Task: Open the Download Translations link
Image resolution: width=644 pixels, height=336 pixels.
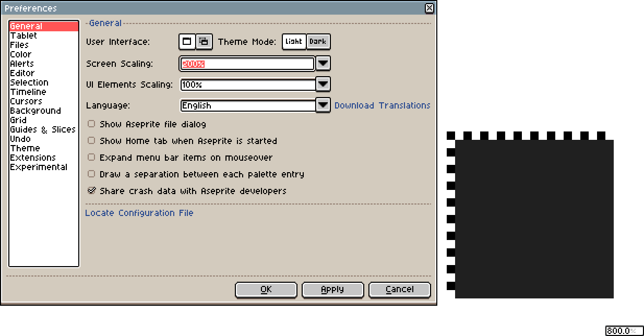Action: coord(383,105)
